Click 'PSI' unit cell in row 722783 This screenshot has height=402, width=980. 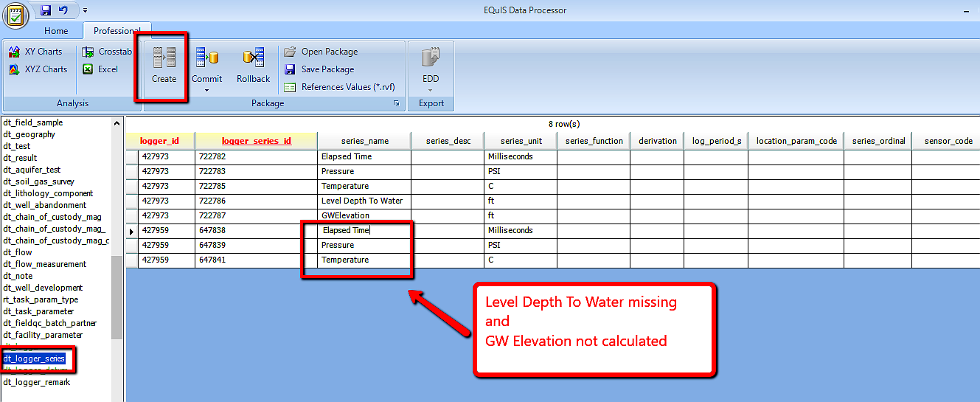tap(521, 171)
